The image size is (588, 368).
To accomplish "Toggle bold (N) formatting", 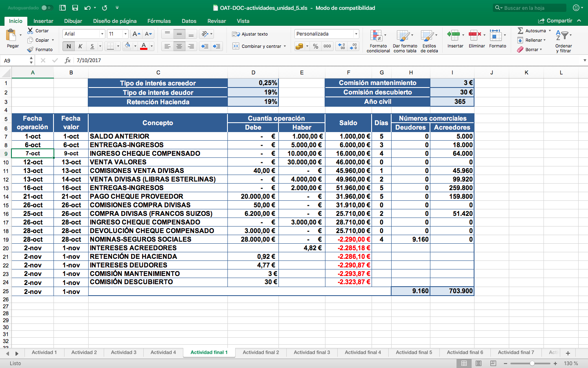I will click(x=69, y=46).
